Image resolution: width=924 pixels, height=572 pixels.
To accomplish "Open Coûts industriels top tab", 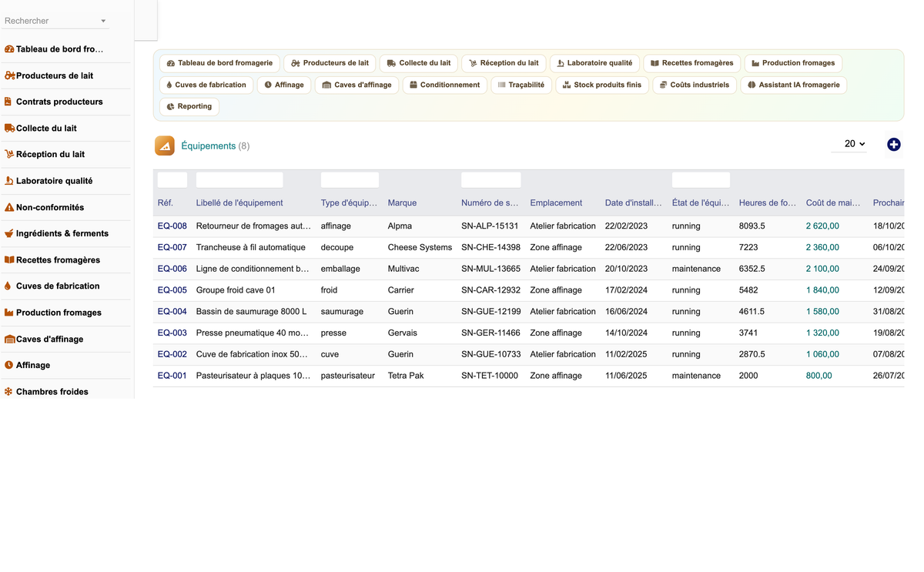I will [695, 85].
